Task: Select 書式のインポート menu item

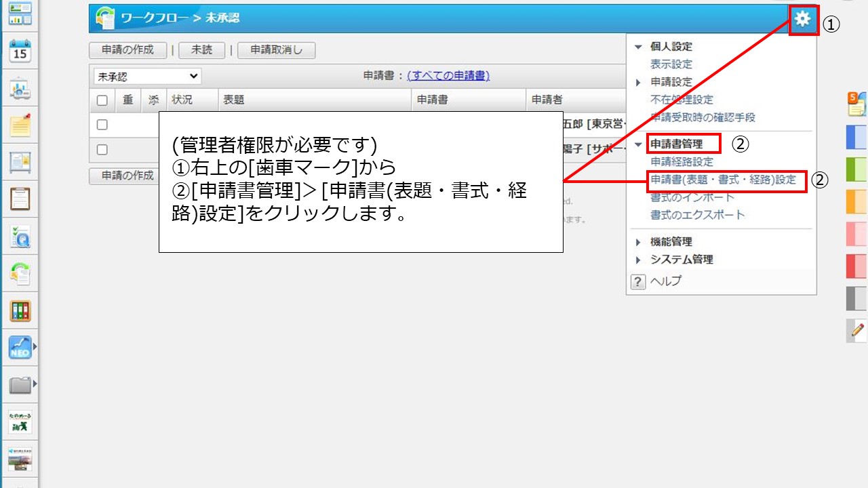Action: [692, 197]
